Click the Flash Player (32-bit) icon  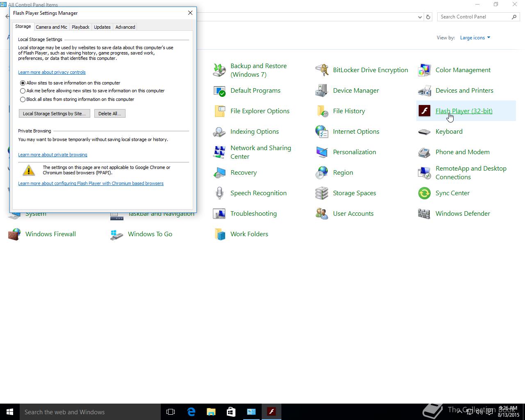[x=425, y=111]
